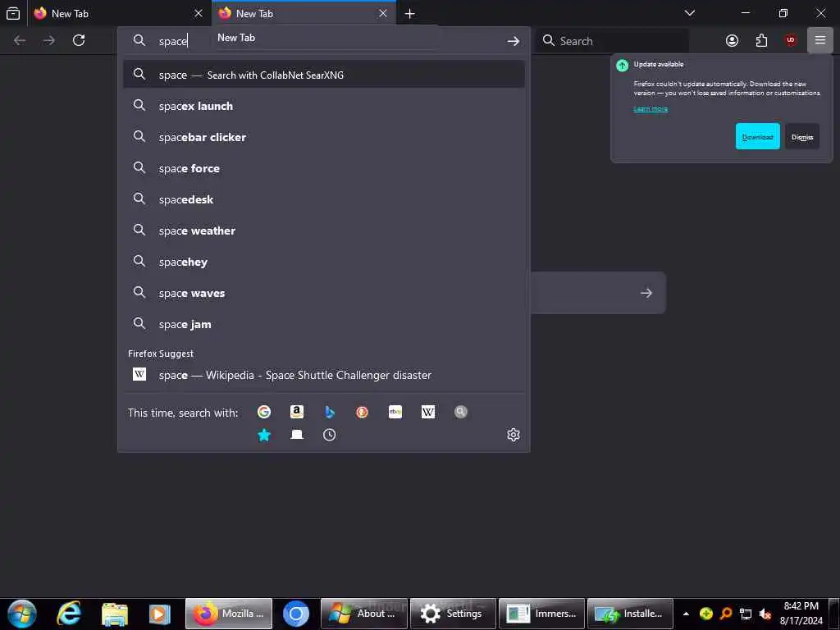Switch to Mozilla Firefox taskbar button
Image resolution: width=840 pixels, height=630 pixels.
(x=229, y=614)
